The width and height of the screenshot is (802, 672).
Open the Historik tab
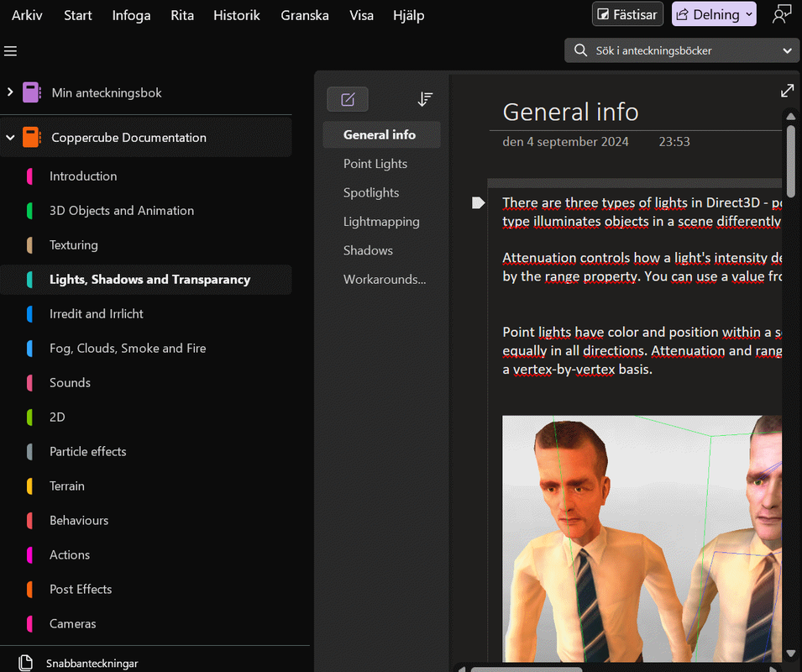pyautogui.click(x=237, y=15)
